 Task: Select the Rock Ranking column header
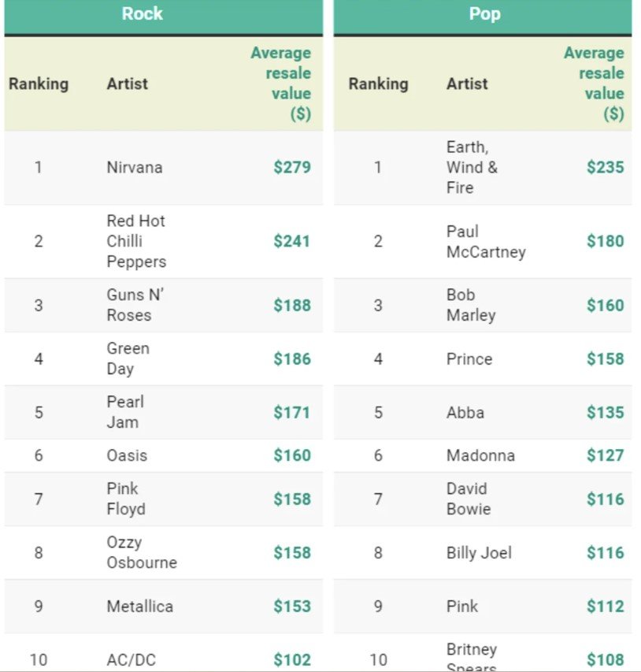point(39,84)
